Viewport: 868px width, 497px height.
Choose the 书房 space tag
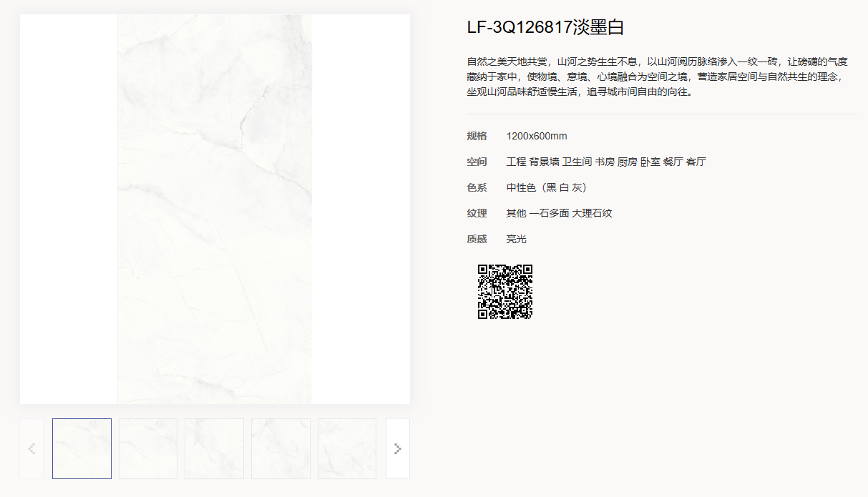coord(605,162)
